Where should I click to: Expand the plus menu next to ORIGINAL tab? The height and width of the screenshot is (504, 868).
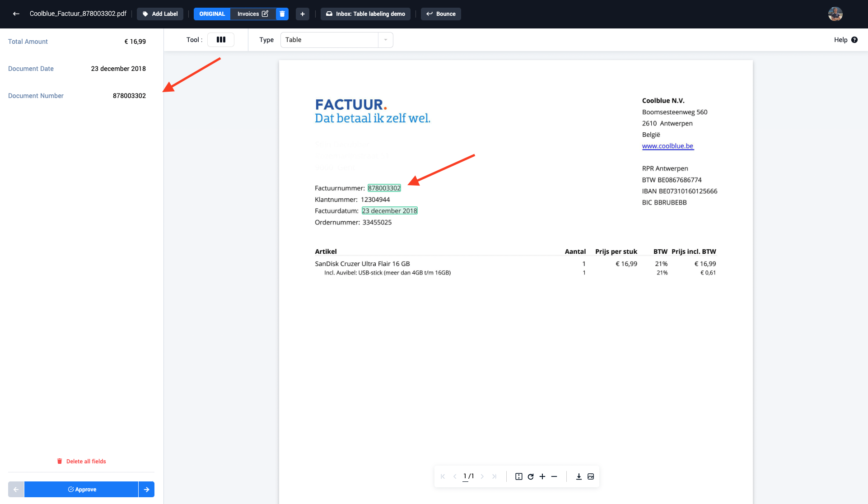(x=302, y=13)
